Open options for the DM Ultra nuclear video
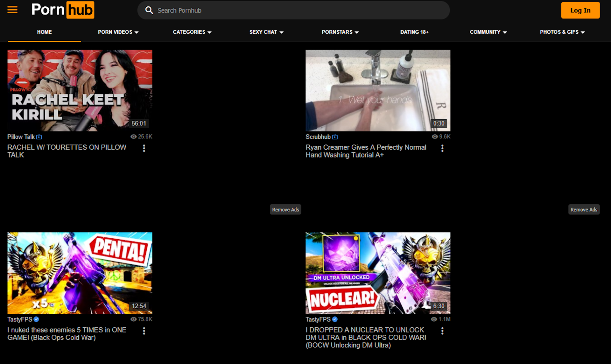This screenshot has width=611, height=364. tap(442, 331)
